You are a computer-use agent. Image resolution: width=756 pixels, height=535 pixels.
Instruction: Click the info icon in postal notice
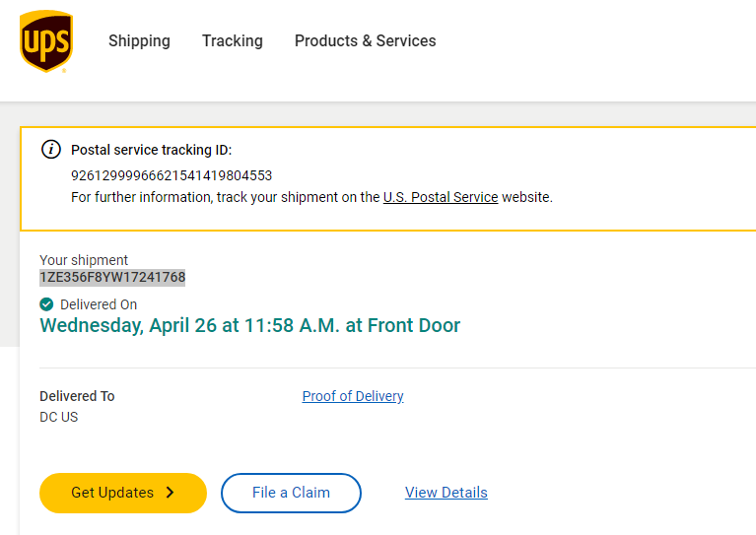[x=50, y=150]
